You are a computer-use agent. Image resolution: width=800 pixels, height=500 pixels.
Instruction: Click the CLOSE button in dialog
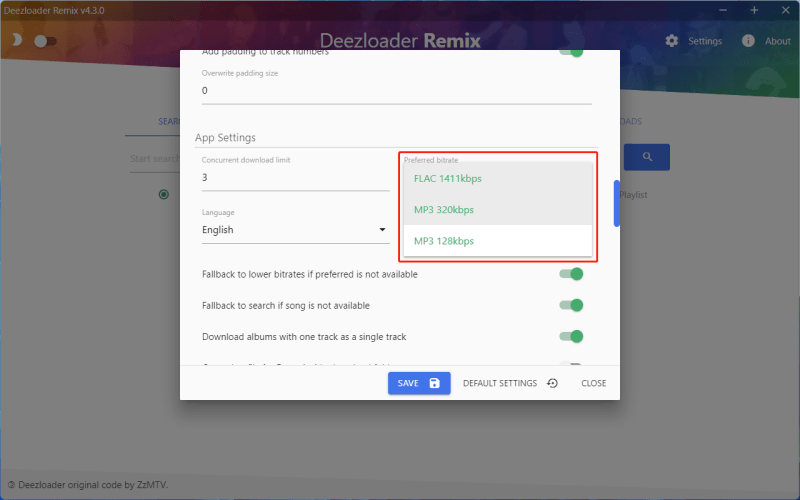593,383
